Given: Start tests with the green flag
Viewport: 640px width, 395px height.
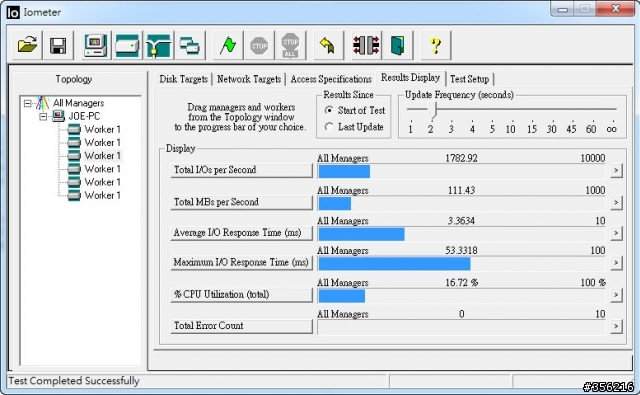Looking at the screenshot, I should pyautogui.click(x=228, y=45).
